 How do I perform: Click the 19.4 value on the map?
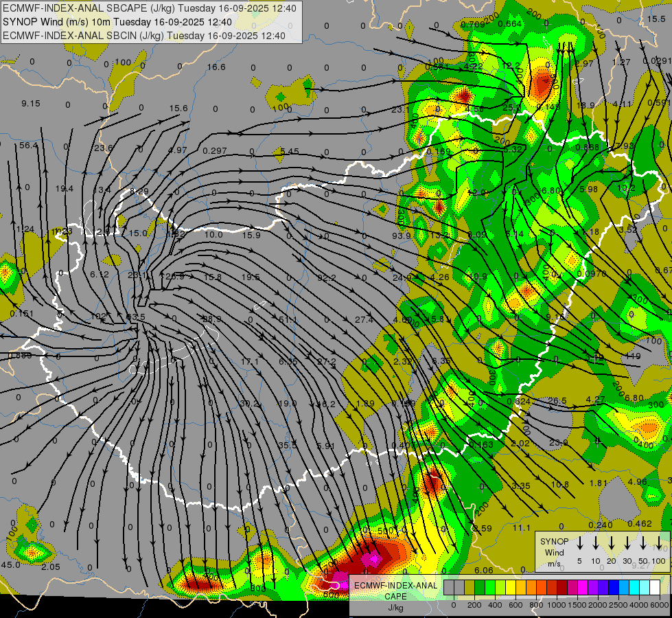65,188
